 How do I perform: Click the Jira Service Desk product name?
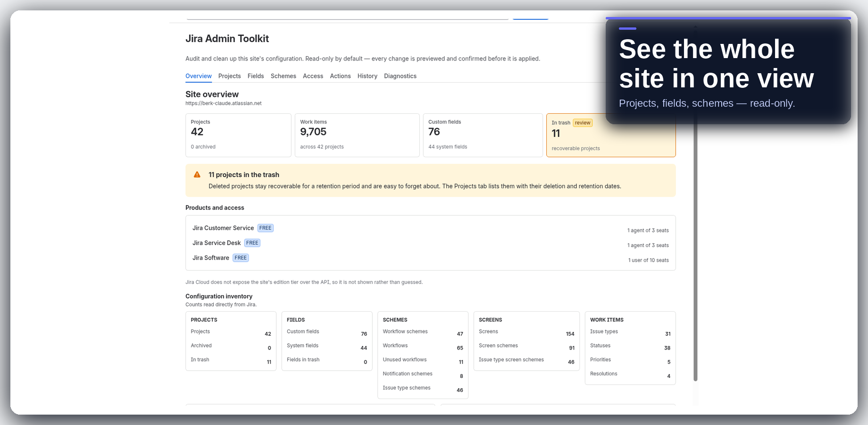[217, 243]
